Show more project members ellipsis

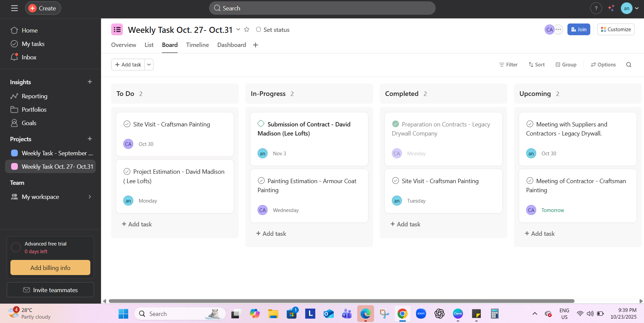click(558, 30)
